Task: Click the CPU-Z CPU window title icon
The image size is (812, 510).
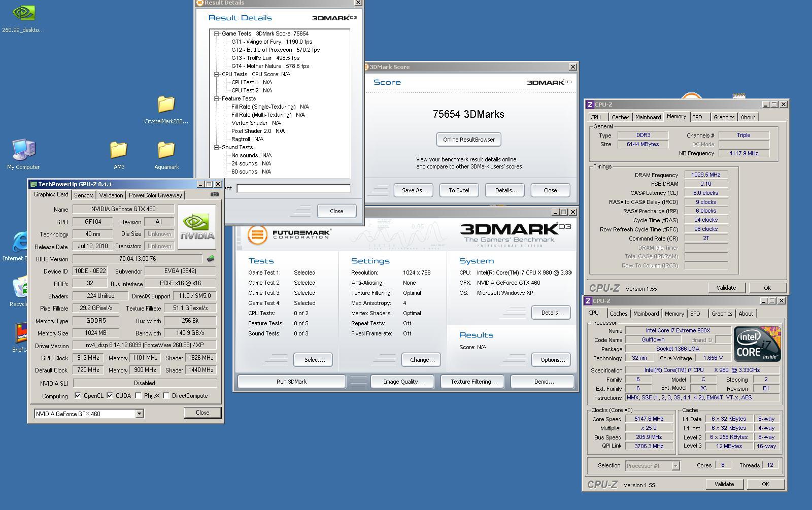Action: [x=588, y=301]
